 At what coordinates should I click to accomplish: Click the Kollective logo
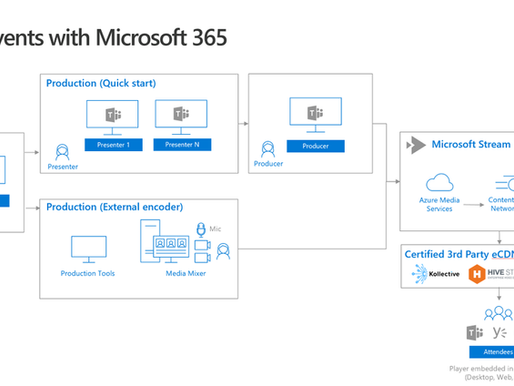435,274
